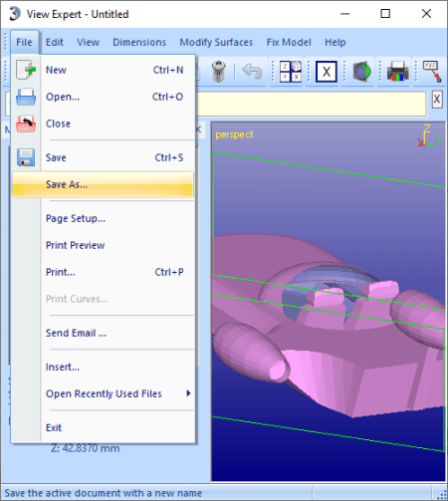Click the XYZ coordinate measure icon

432,72
